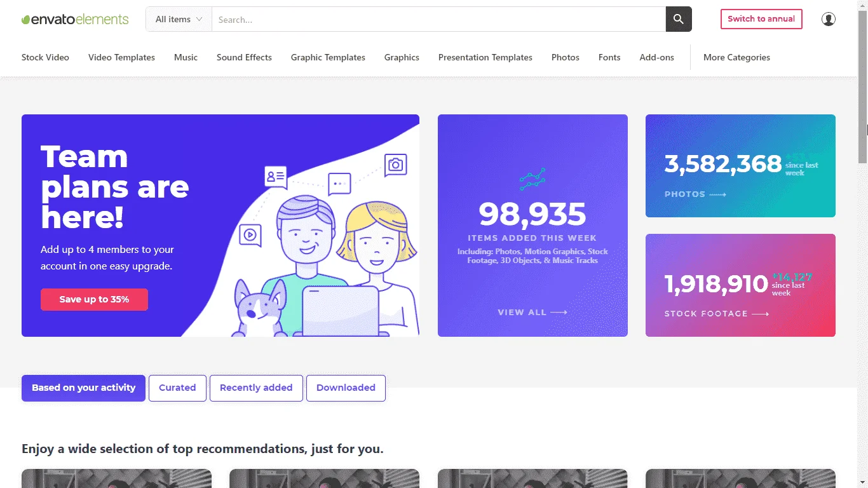The image size is (868, 488).
Task: Click the Save up to 35% button
Action: click(94, 299)
